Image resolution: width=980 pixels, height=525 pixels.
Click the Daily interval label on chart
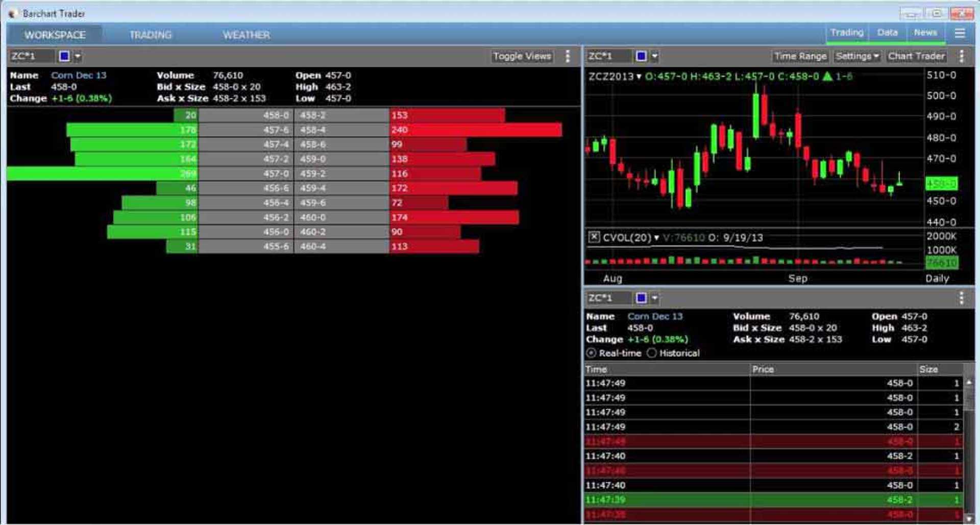[x=937, y=278]
